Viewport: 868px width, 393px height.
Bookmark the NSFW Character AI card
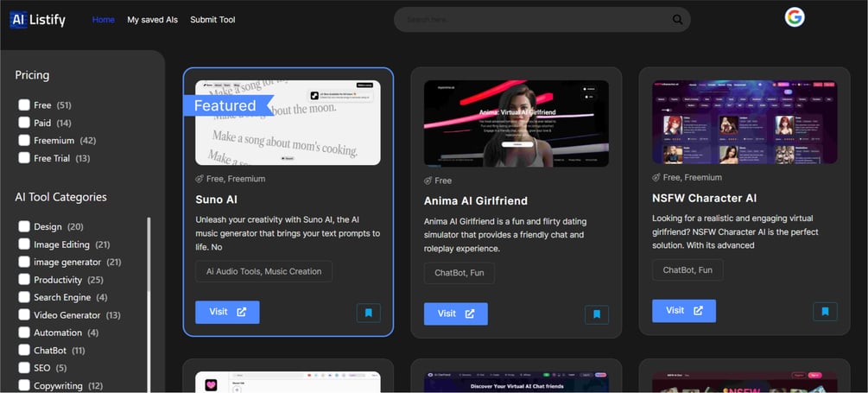[x=826, y=311]
